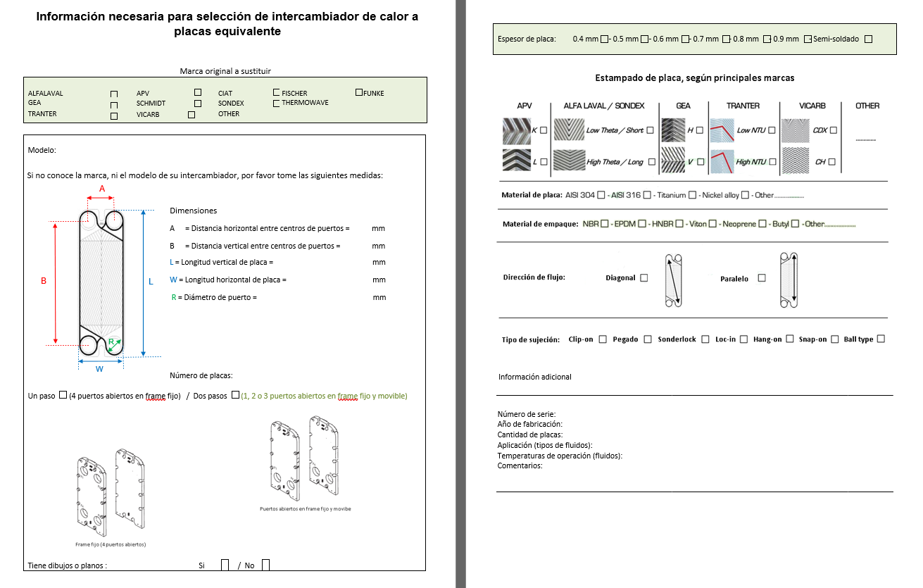Check APV pattern L box

tap(543, 162)
